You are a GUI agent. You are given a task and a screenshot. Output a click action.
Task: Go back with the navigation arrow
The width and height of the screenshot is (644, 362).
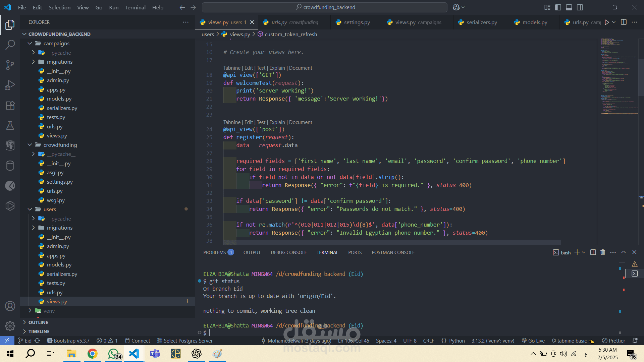click(x=182, y=7)
